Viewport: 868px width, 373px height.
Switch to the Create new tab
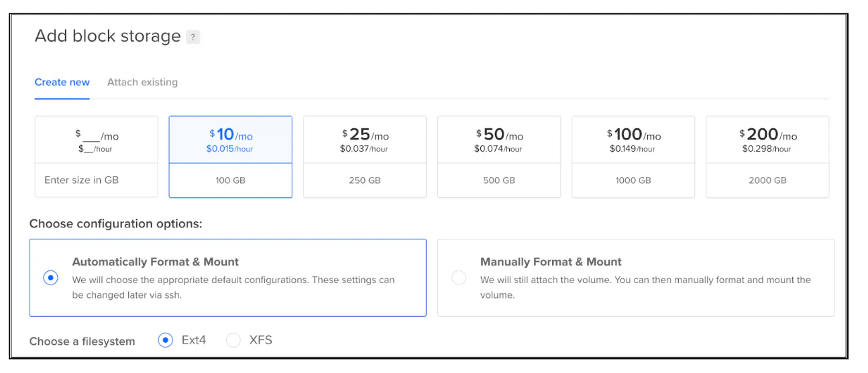tap(62, 83)
